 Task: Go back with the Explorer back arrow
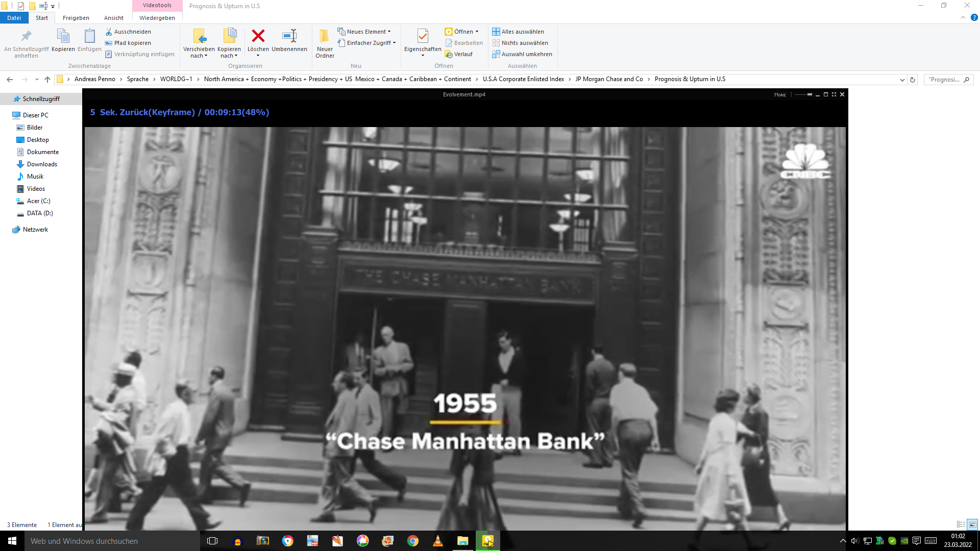pos(10,80)
